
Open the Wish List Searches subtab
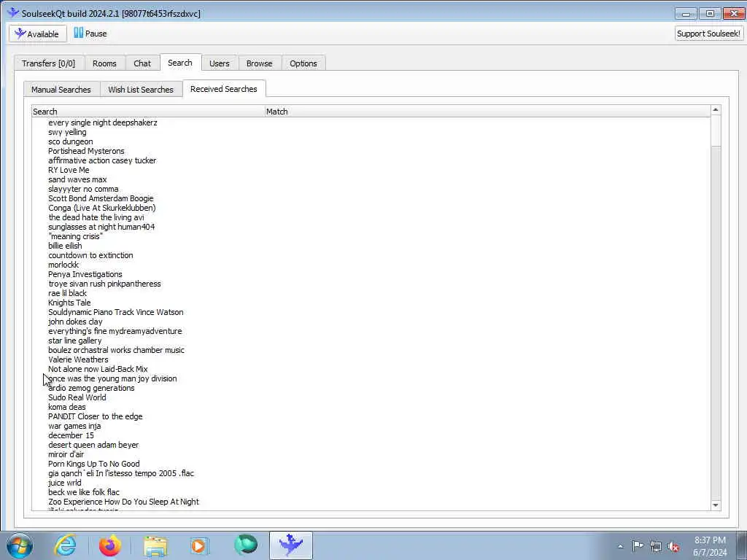[x=141, y=90]
